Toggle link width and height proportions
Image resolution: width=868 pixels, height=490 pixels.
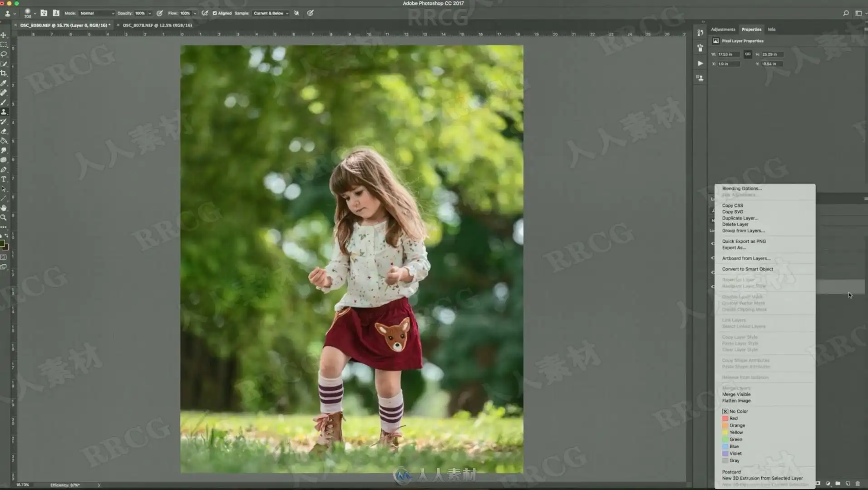pos(747,54)
